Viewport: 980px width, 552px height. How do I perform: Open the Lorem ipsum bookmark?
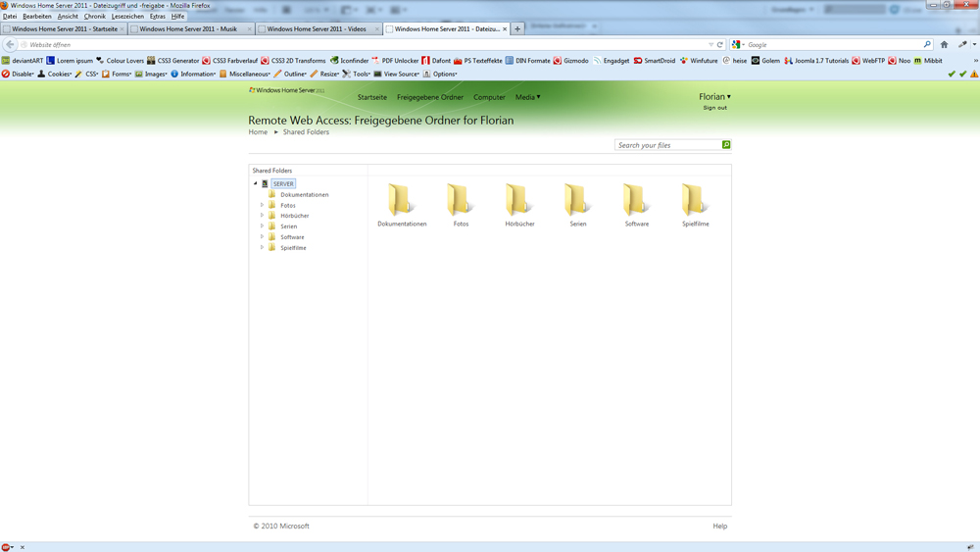(x=70, y=61)
